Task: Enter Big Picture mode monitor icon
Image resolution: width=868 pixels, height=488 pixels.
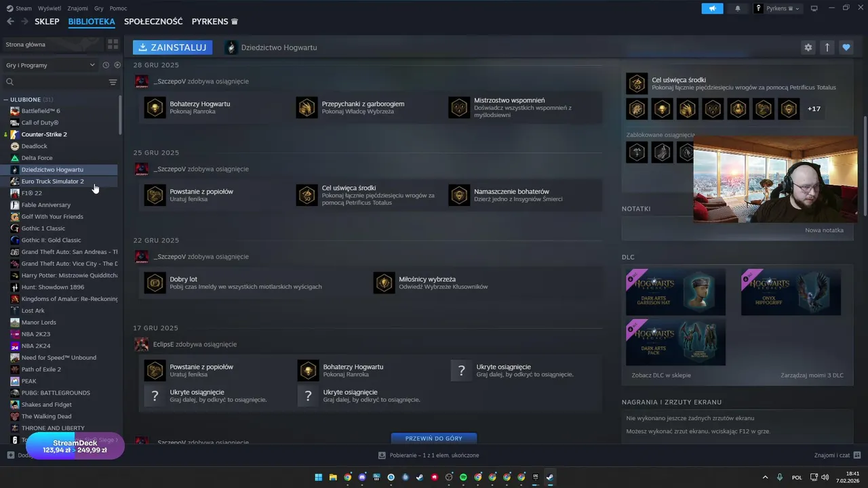Action: (814, 8)
